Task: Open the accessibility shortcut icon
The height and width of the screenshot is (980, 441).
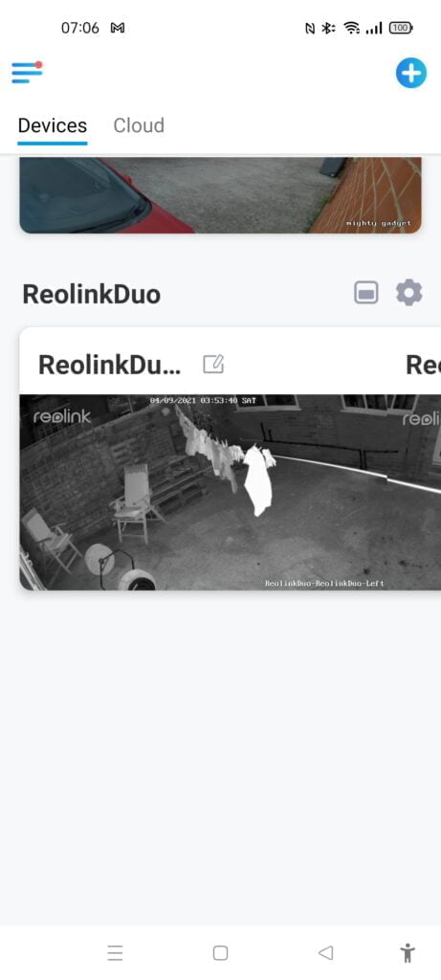Action: (408, 953)
